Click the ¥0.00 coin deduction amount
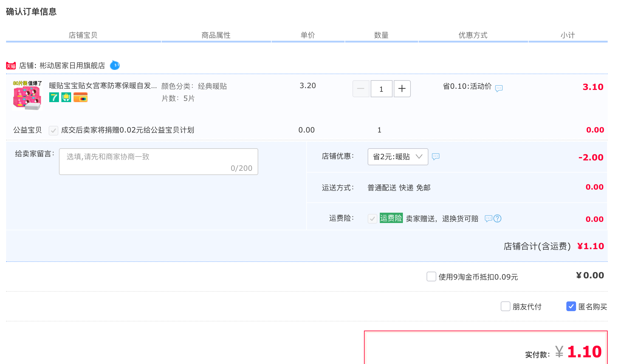Screen dimensions: 618x364 (x=590, y=275)
